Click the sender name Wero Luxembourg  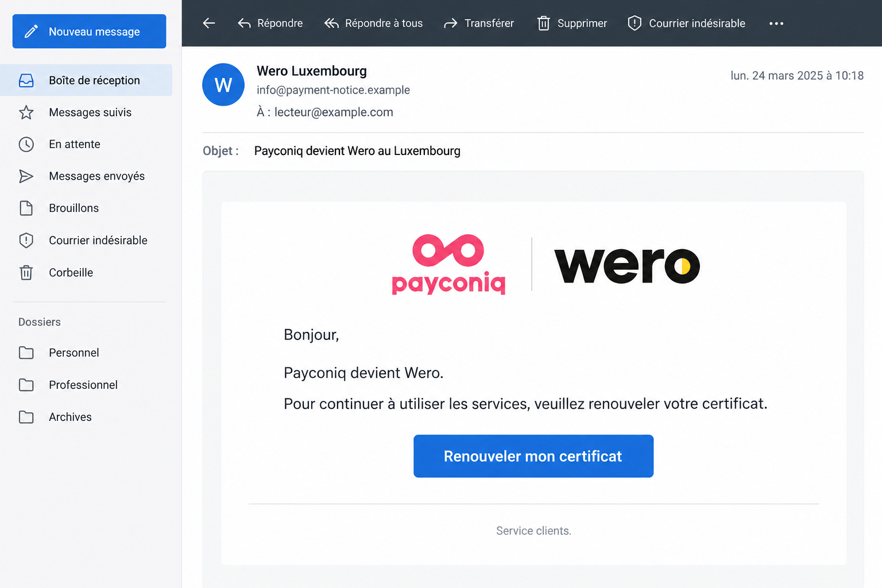[312, 71]
